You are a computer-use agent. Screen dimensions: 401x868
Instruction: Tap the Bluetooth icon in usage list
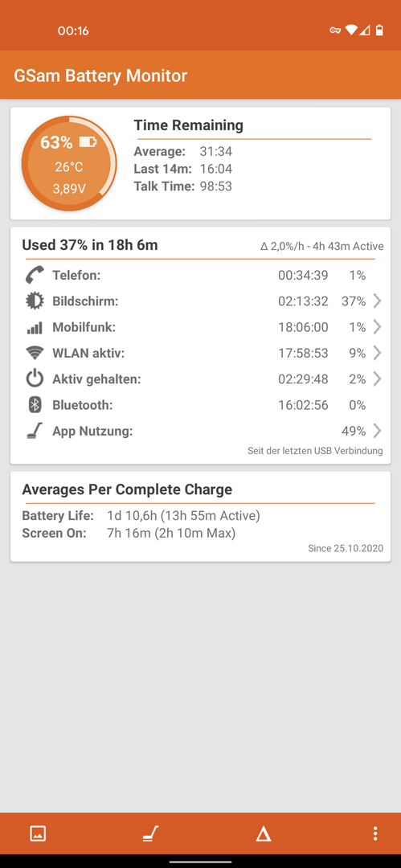(x=35, y=405)
